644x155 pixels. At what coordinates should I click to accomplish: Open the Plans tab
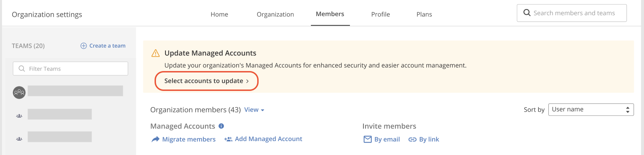(424, 14)
